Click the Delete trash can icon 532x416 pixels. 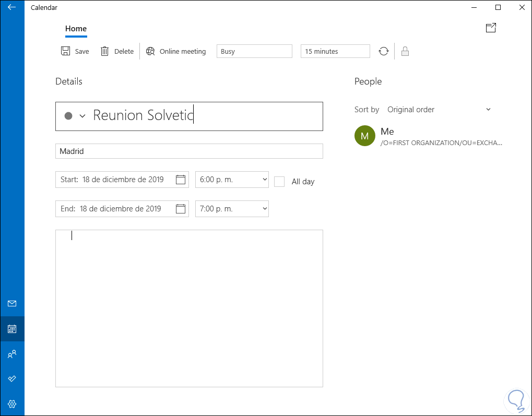tap(105, 51)
